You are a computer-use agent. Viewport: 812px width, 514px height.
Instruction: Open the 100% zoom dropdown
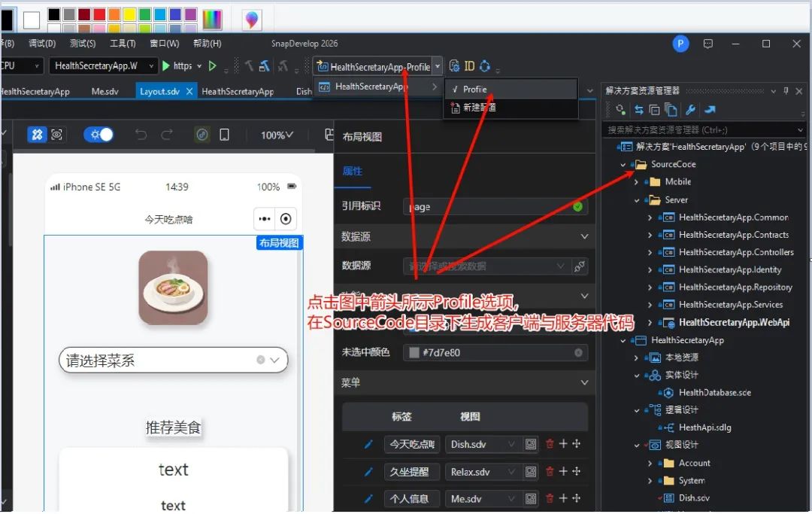[277, 135]
